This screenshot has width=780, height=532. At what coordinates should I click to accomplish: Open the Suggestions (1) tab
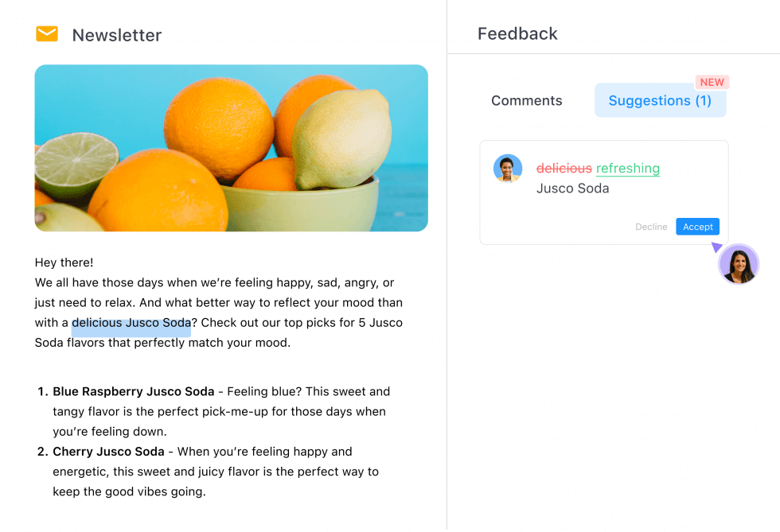tap(660, 100)
